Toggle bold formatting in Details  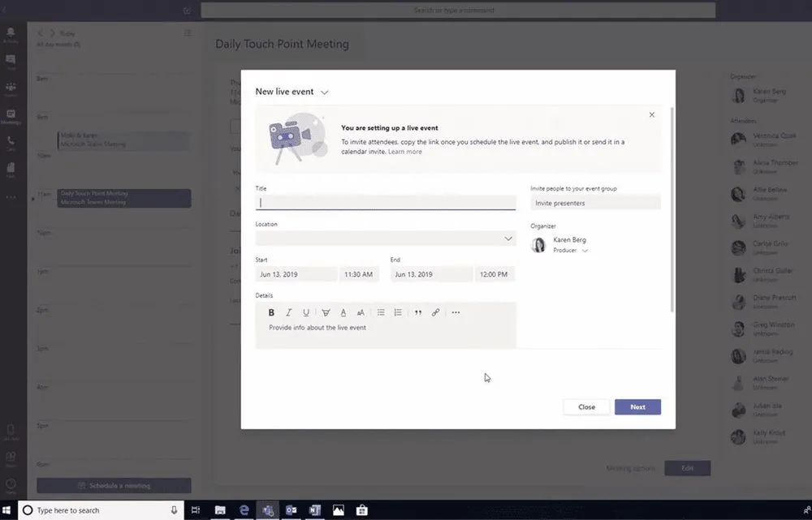271,312
